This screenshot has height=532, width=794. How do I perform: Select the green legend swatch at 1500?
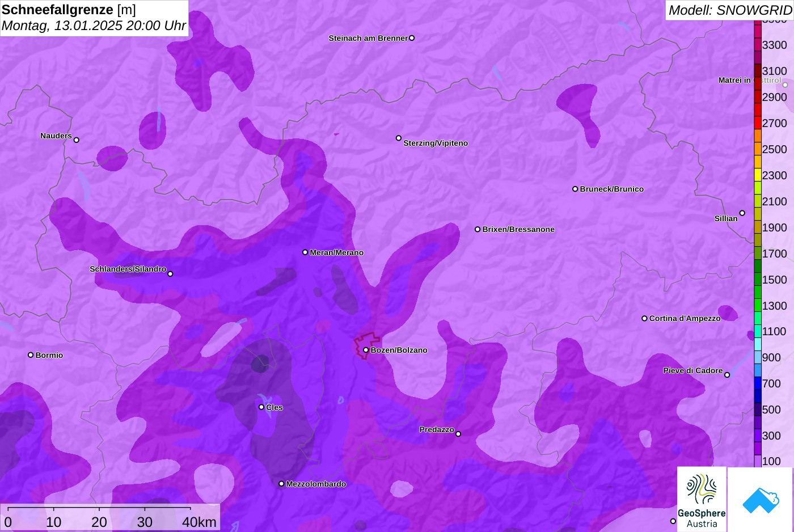[x=758, y=279]
